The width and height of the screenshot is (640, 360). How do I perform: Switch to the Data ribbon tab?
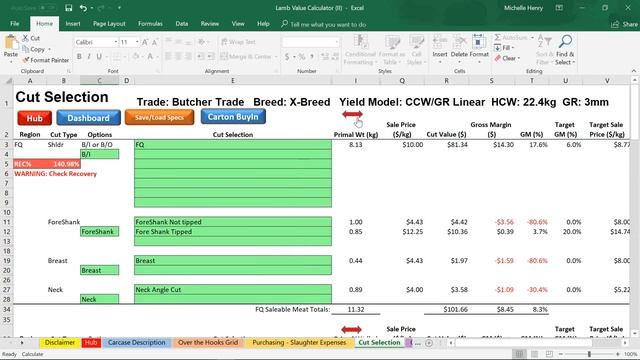(x=182, y=24)
